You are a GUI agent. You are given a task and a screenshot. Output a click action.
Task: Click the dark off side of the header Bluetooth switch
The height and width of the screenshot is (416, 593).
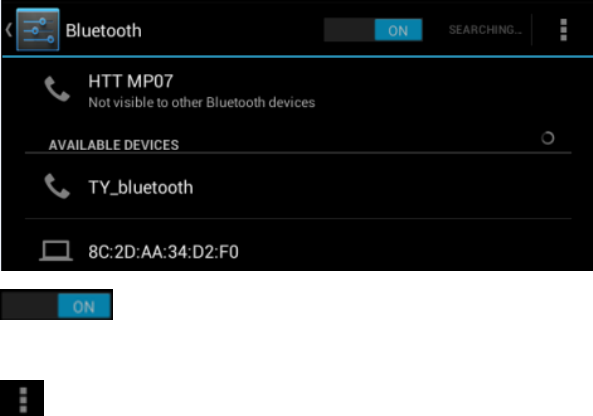point(349,30)
